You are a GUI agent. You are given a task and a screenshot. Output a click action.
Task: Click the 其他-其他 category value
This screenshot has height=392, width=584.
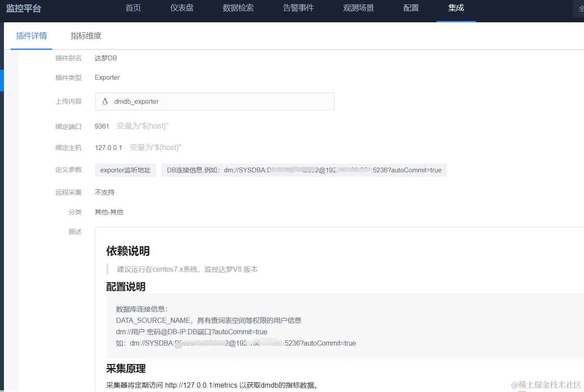[109, 212]
